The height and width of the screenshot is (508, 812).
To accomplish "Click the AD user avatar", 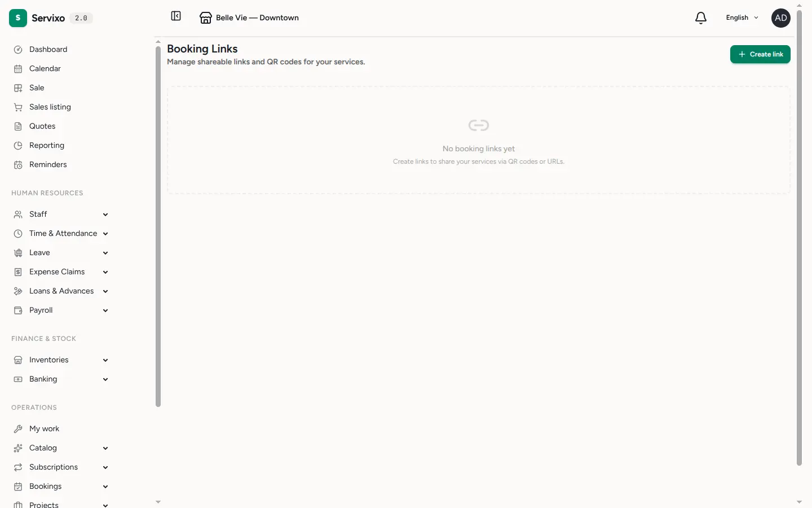I will pyautogui.click(x=781, y=18).
